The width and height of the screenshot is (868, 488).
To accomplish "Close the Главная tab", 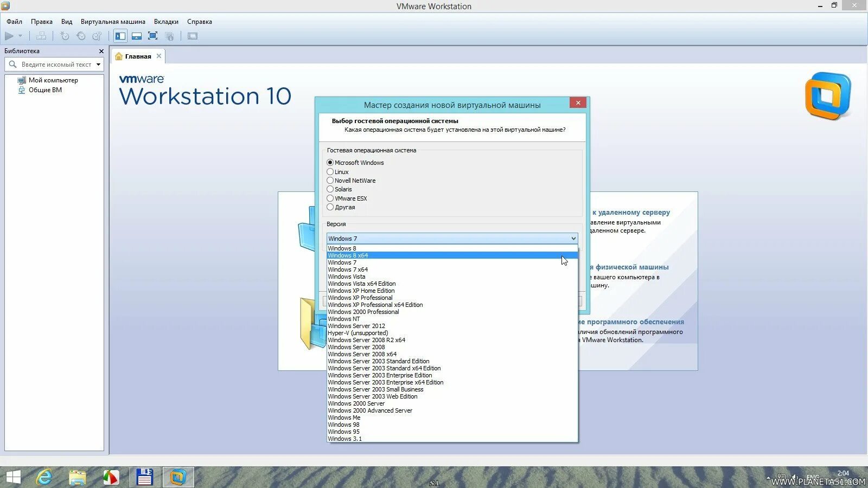I will coord(159,56).
